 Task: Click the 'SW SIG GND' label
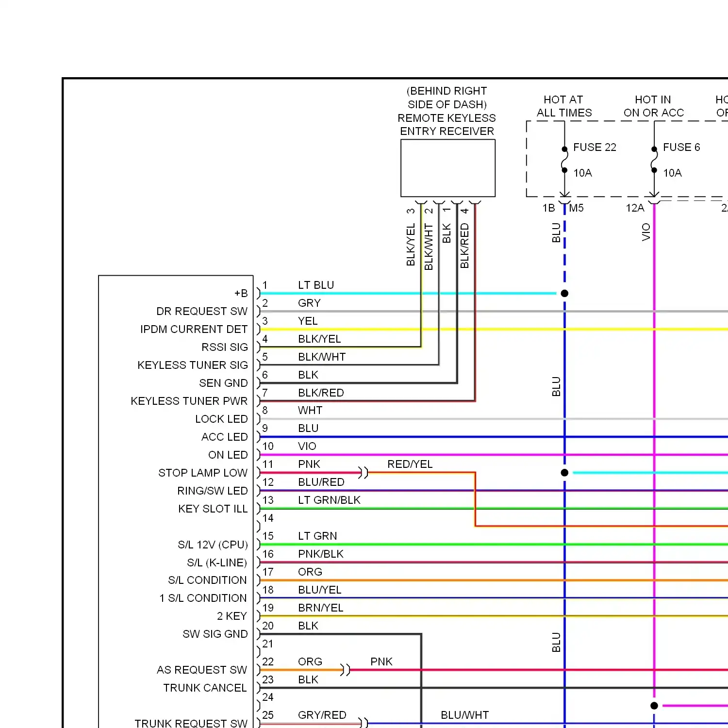(215, 634)
